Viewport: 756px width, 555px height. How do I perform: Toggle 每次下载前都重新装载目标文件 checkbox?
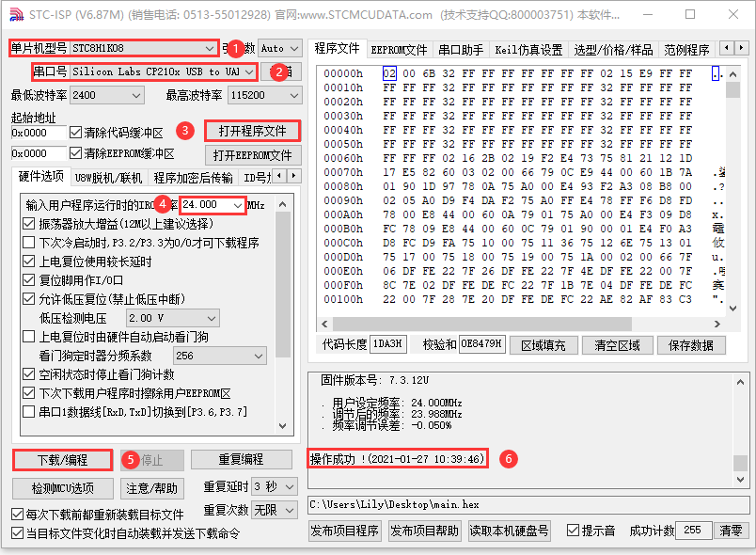(17, 514)
